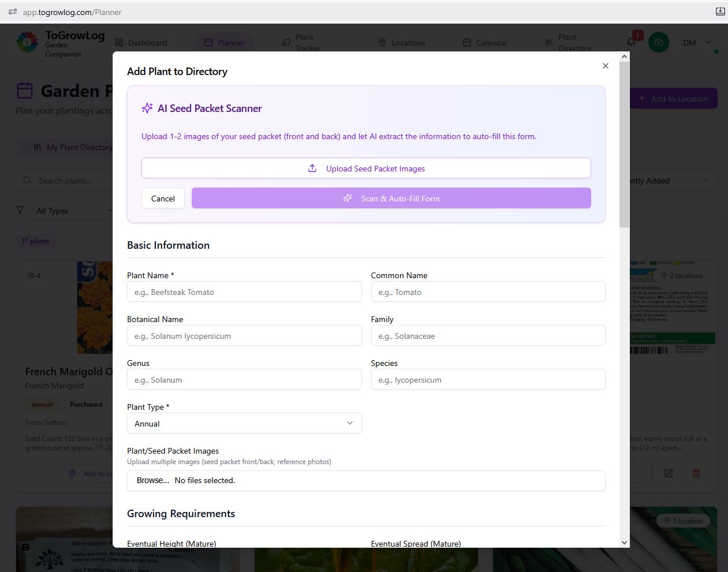Click the site info icon in address bar
Image resolution: width=728 pixels, height=572 pixels.
click(x=12, y=12)
